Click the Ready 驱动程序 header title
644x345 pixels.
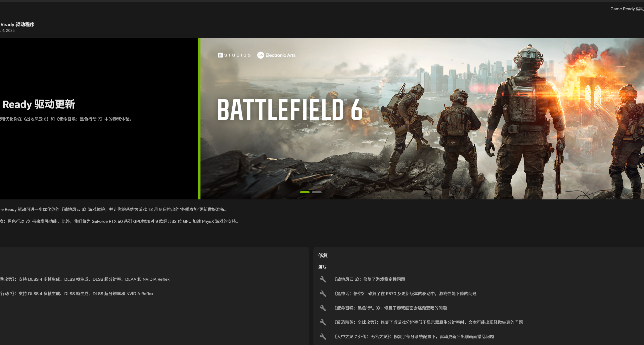[17, 24]
